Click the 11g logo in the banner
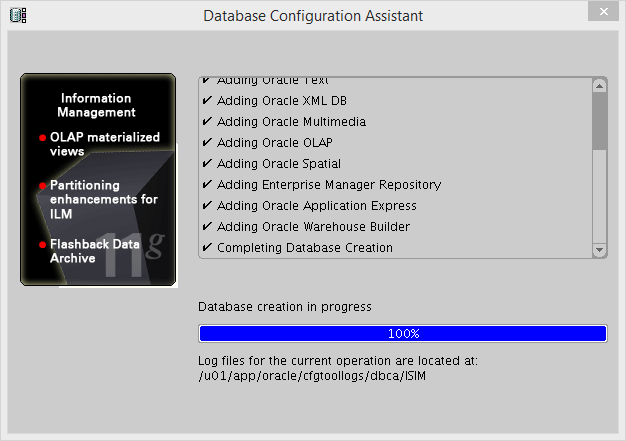 pyautogui.click(x=138, y=253)
